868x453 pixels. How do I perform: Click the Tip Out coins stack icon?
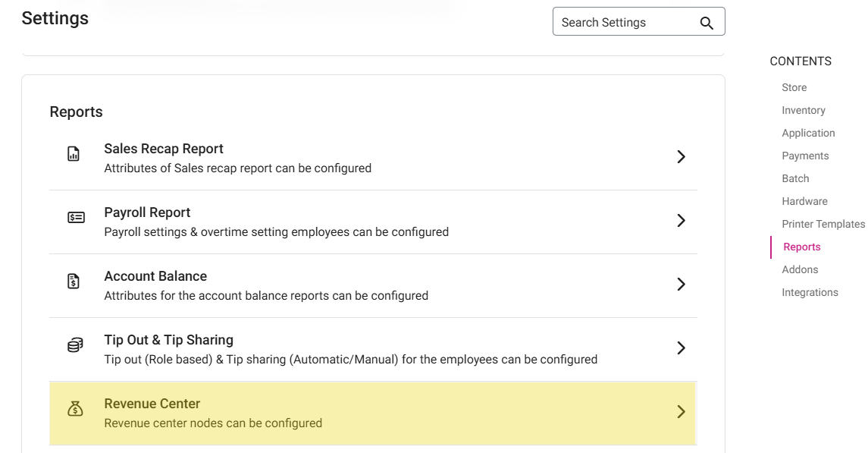click(x=75, y=345)
